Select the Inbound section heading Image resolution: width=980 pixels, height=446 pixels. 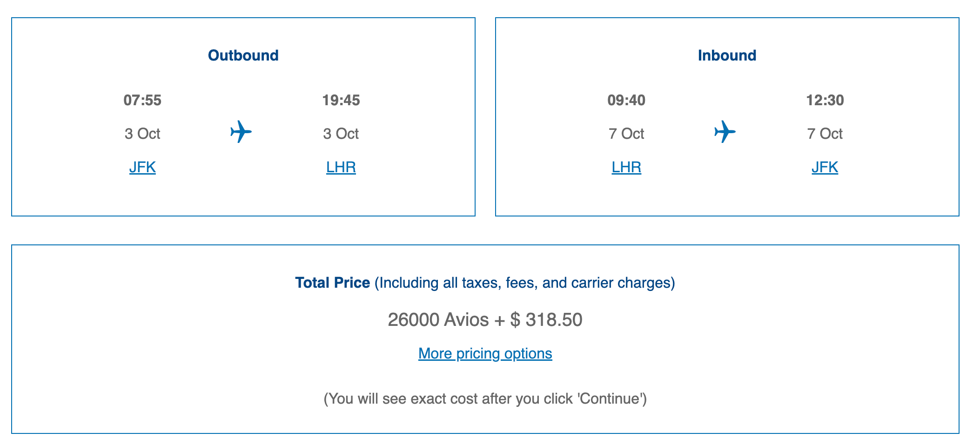pos(727,55)
